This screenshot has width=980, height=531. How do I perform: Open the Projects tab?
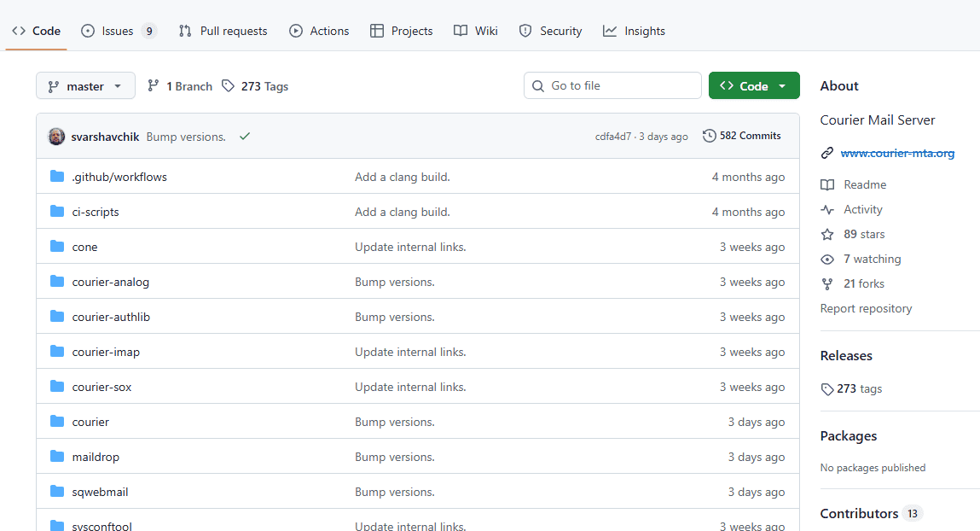401,31
